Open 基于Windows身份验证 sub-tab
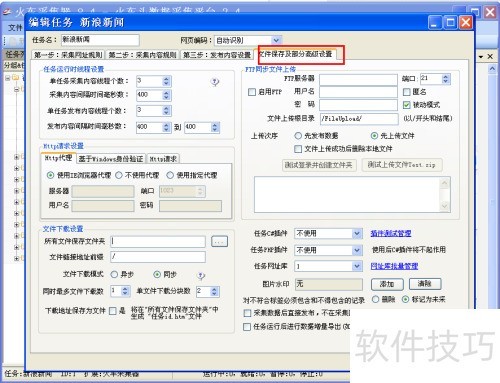The height and width of the screenshot is (383, 500). (111, 159)
